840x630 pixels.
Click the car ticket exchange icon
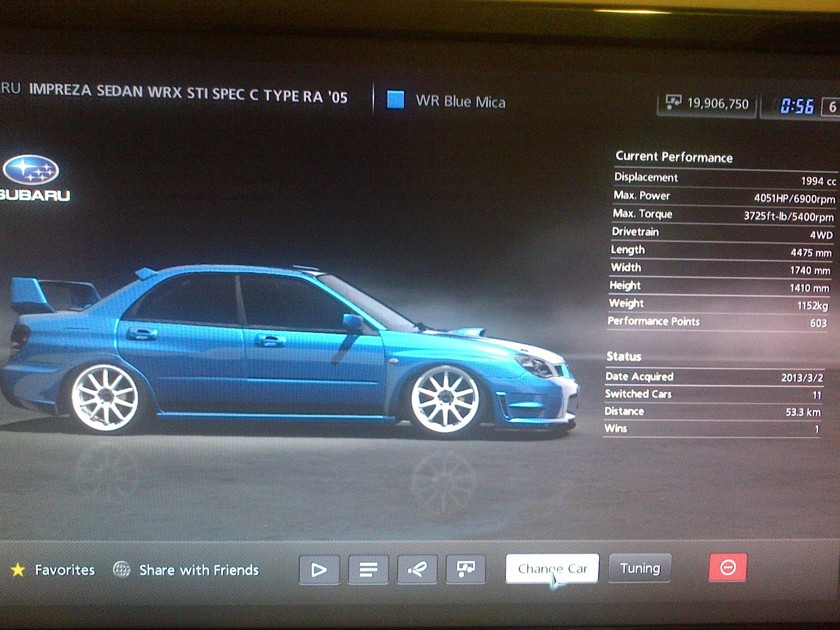pyautogui.click(x=466, y=569)
